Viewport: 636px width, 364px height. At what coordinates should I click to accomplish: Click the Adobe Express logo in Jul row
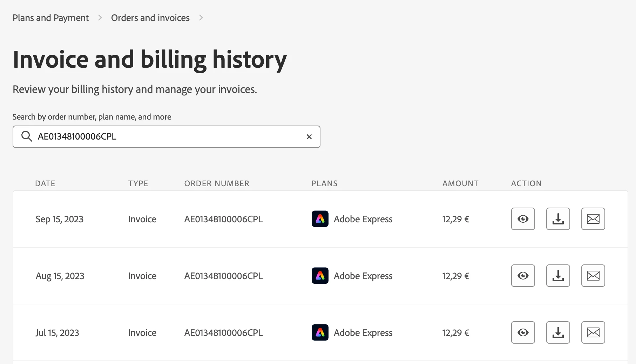pyautogui.click(x=320, y=332)
